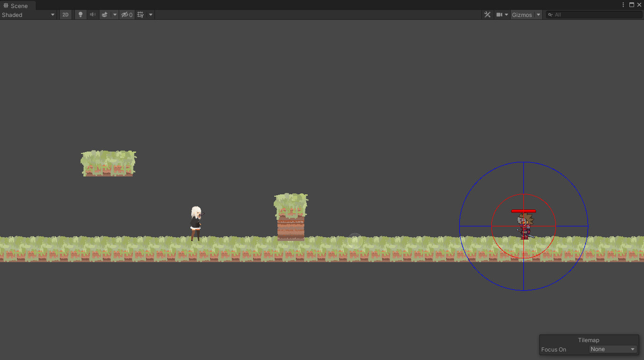Toggle hidden objects visibility eye icon
This screenshot has width=644, height=360.
(x=125, y=15)
